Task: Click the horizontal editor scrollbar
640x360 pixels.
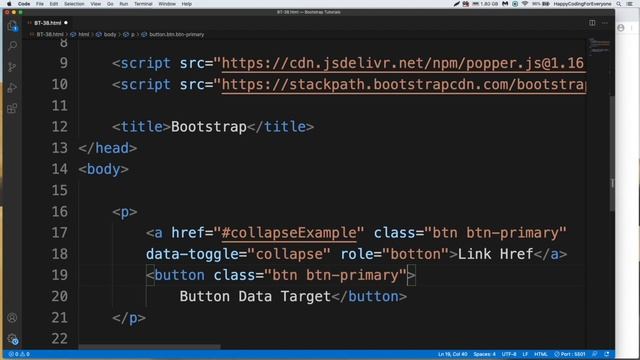Action: pos(149,347)
